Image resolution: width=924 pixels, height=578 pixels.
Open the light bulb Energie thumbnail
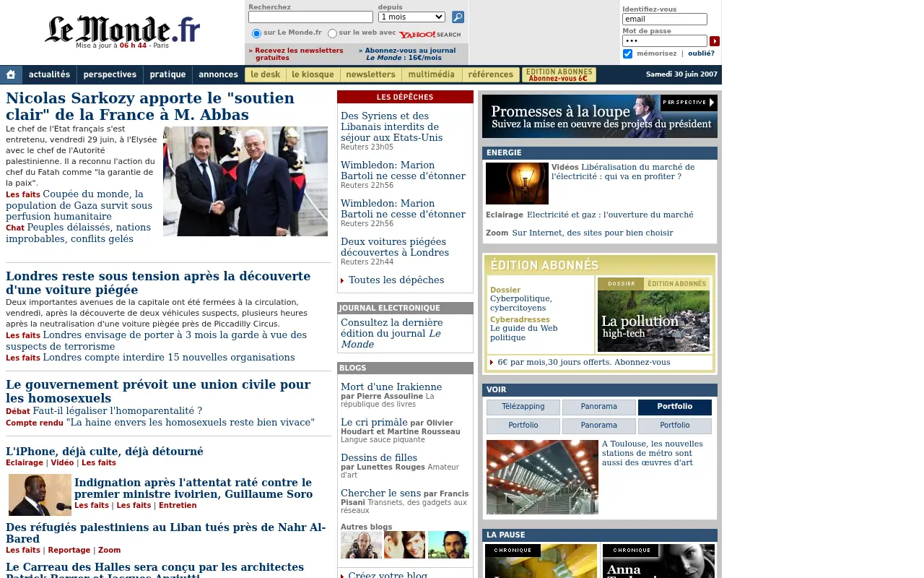(517, 184)
